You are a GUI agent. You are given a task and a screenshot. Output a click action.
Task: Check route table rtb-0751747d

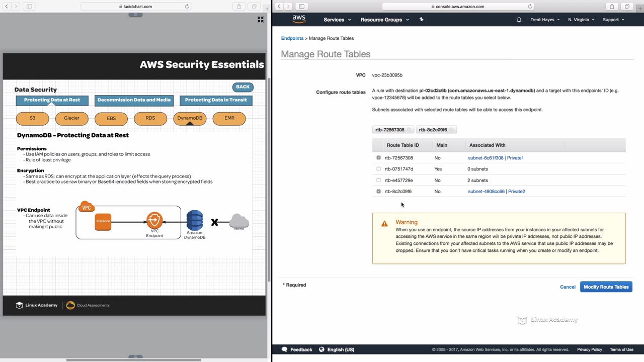point(378,169)
